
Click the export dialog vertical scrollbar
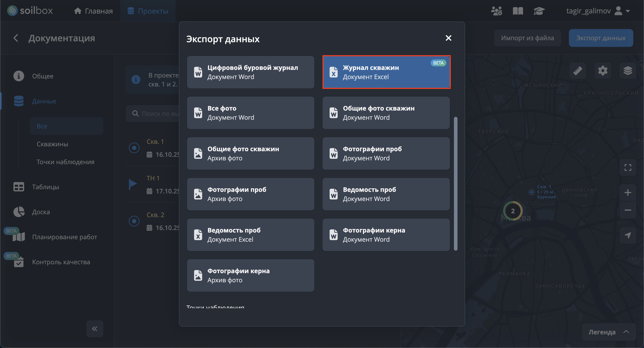(455, 183)
